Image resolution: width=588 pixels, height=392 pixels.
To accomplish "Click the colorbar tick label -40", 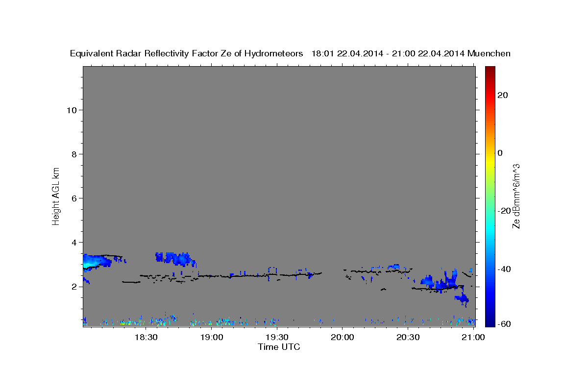I will [504, 269].
